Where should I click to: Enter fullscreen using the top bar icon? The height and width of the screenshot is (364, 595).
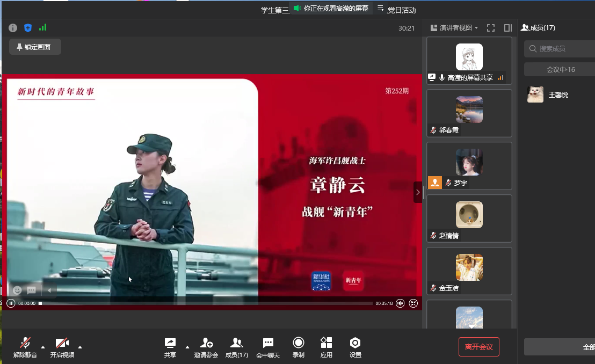[x=491, y=28]
